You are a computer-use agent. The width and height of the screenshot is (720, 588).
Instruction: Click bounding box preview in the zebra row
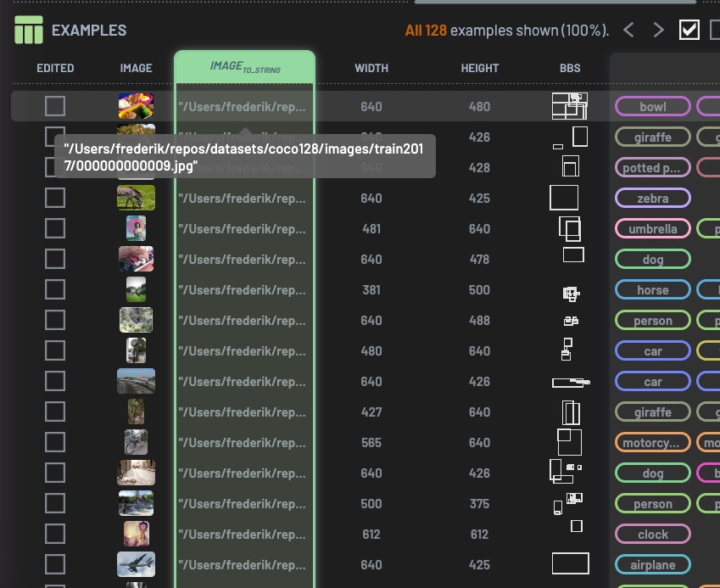(564, 198)
